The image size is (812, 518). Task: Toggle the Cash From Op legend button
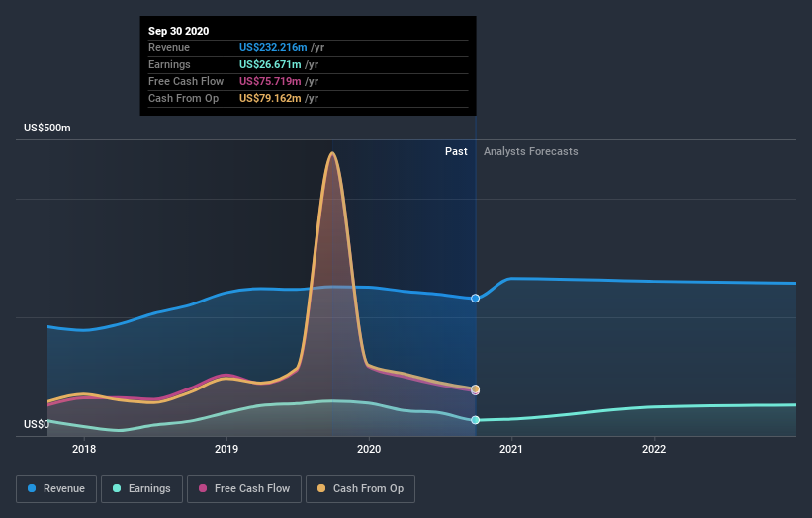tap(360, 489)
